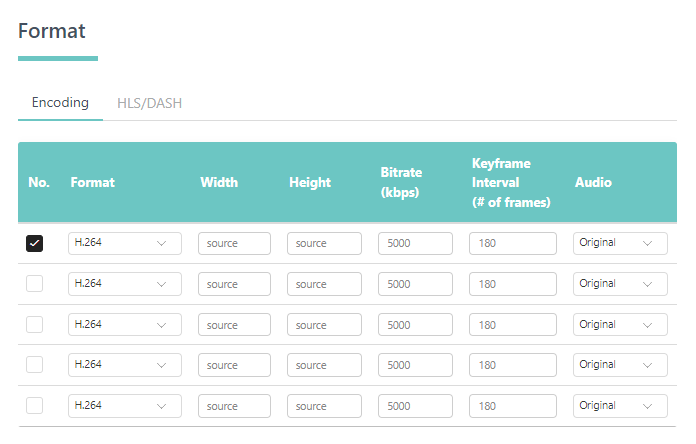Open third row H.264 format dropdown

(125, 325)
